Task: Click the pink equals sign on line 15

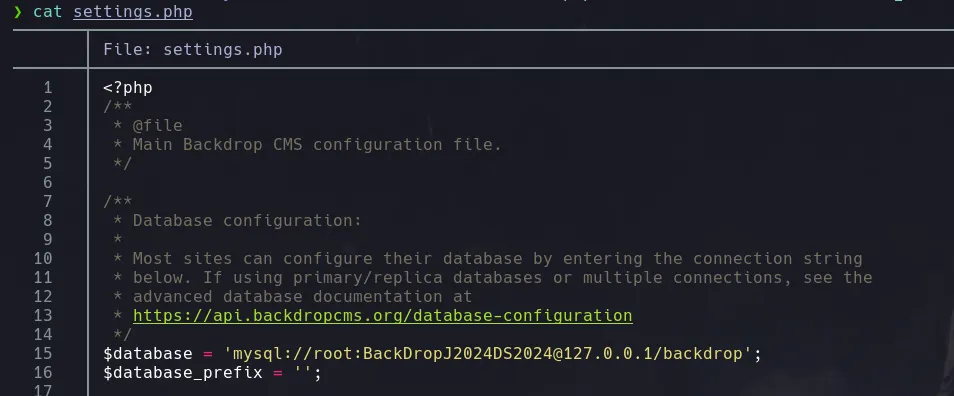Action: (x=207, y=353)
